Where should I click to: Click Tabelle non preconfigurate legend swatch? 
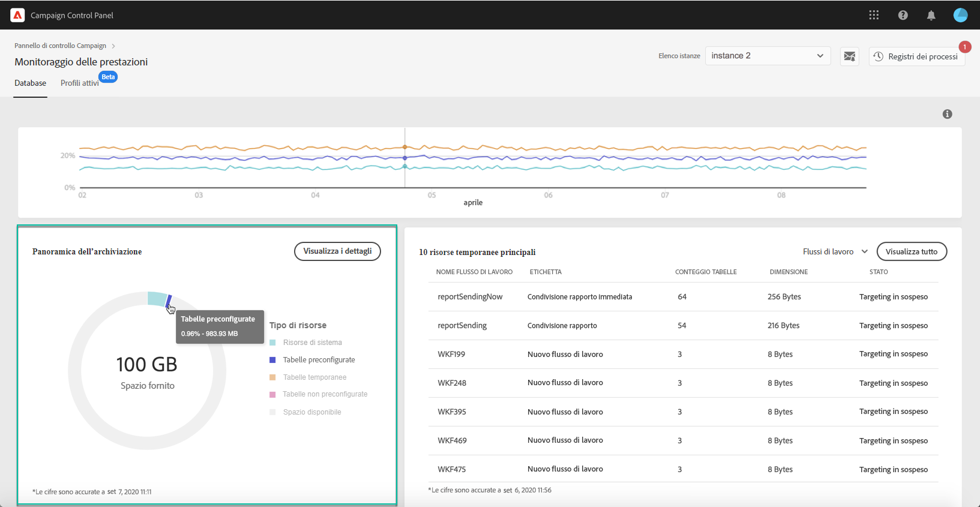point(272,395)
